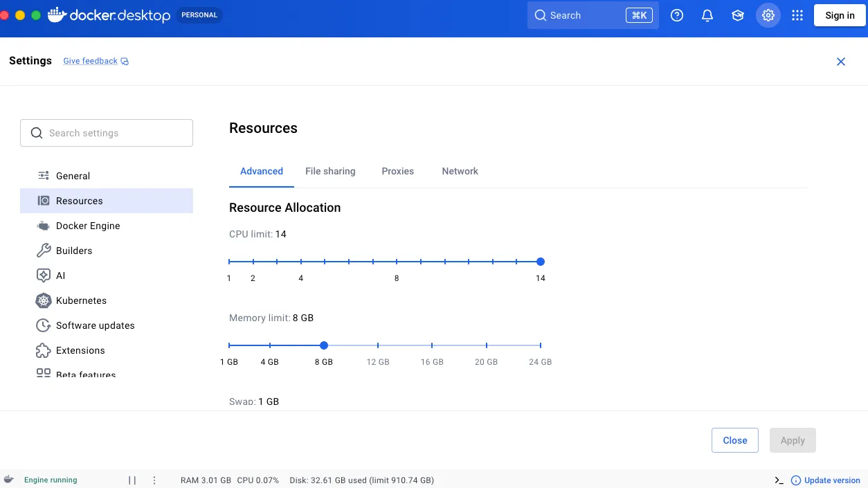Click the Close button
The height and width of the screenshot is (488, 868).
pyautogui.click(x=735, y=440)
